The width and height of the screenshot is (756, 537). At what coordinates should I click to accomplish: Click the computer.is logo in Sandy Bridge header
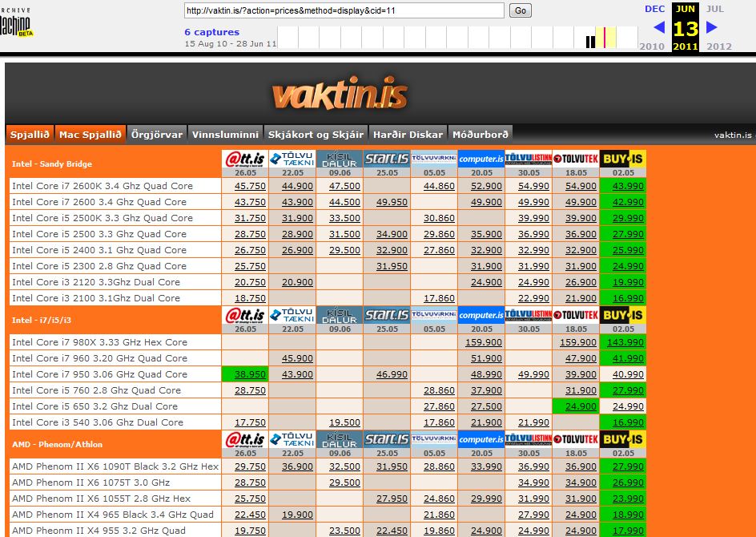pos(481,159)
